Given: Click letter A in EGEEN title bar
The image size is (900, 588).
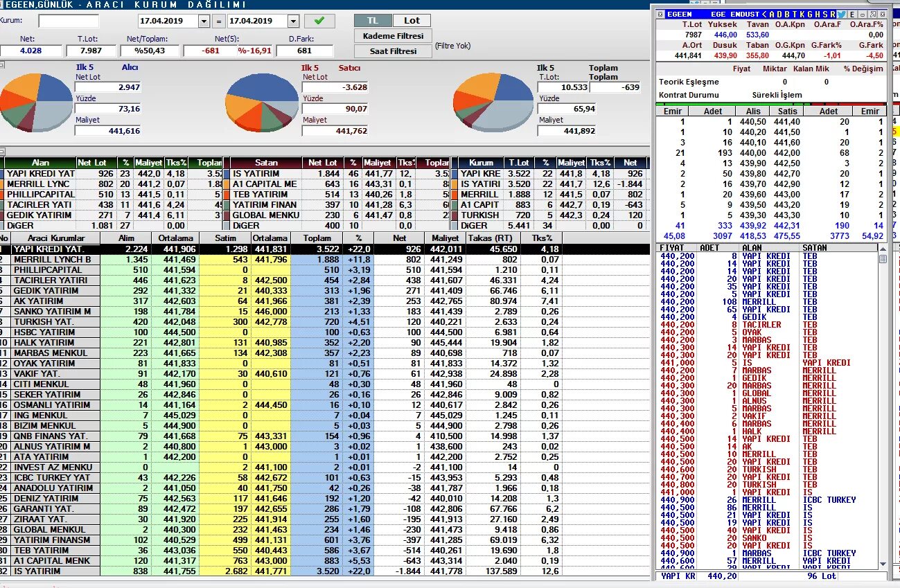Looking at the screenshot, I should tap(771, 14).
